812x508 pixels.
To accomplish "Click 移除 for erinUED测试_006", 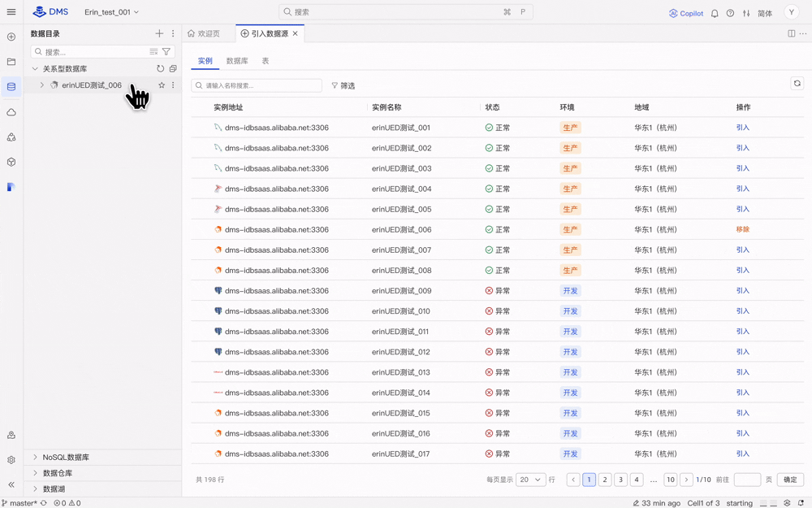I will [742, 229].
